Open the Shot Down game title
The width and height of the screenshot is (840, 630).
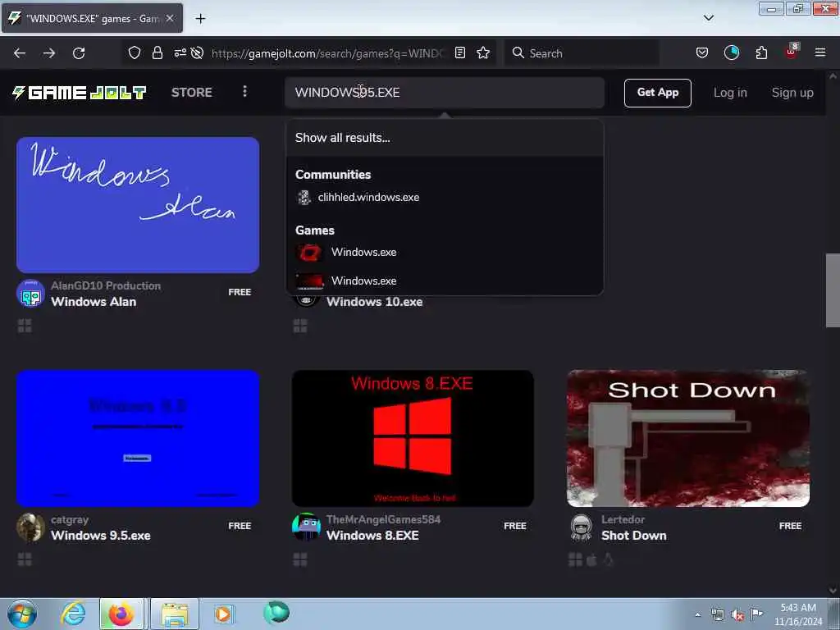tap(634, 535)
